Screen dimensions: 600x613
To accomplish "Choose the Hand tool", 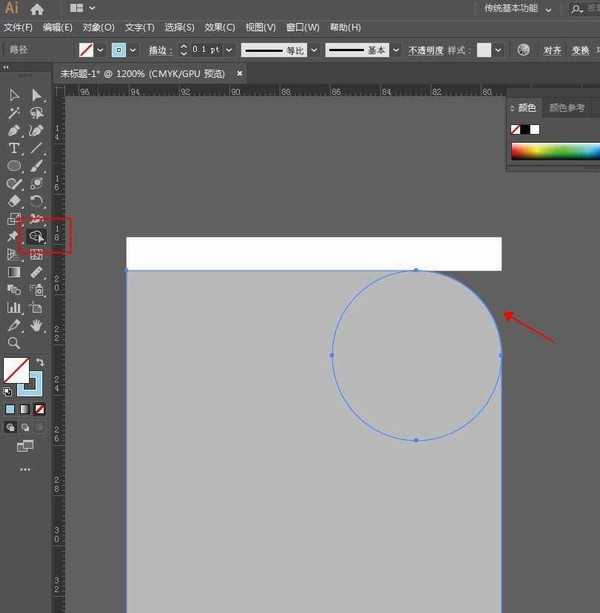I will click(x=37, y=325).
